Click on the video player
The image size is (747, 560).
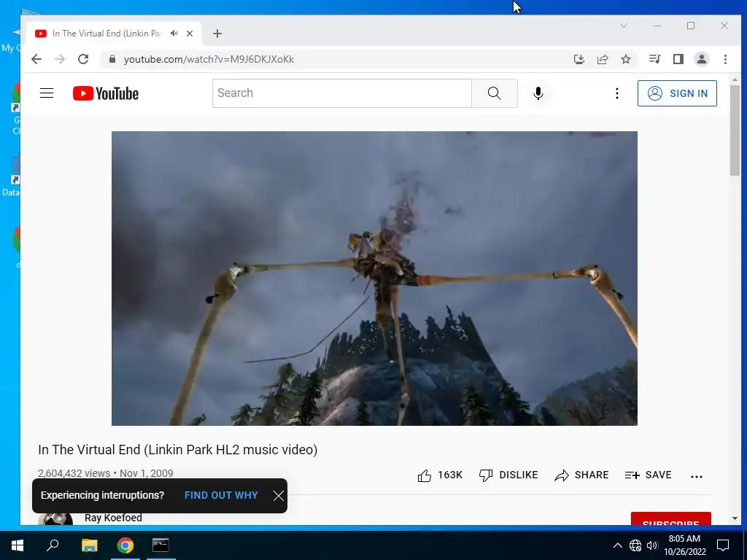pos(374,278)
